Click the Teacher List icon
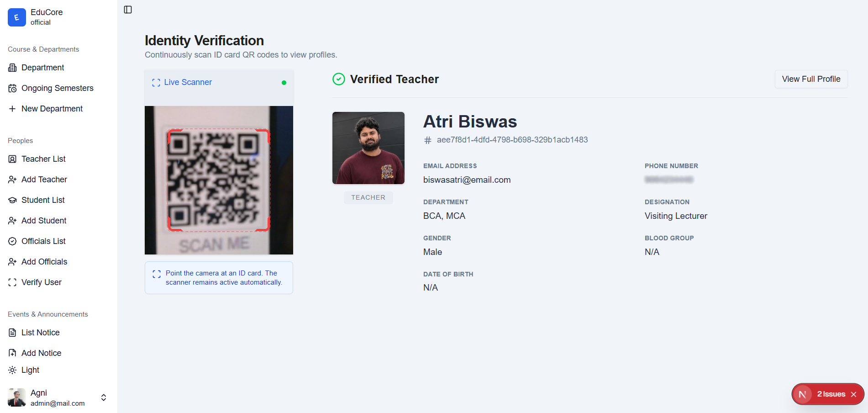Viewport: 868px width, 413px height. (x=12, y=159)
